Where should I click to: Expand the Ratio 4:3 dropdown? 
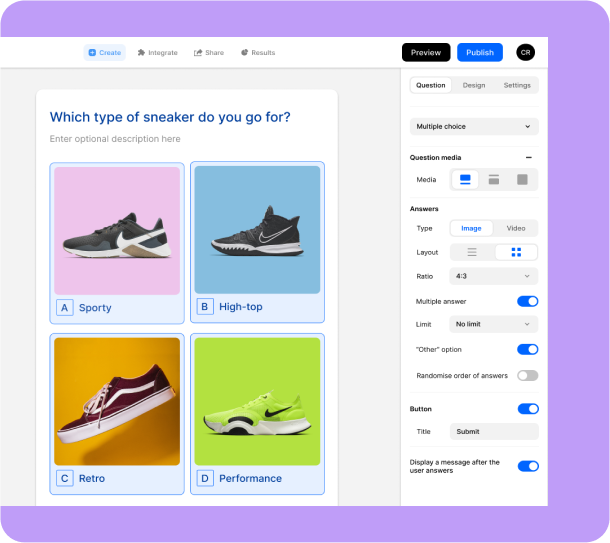[494, 275]
